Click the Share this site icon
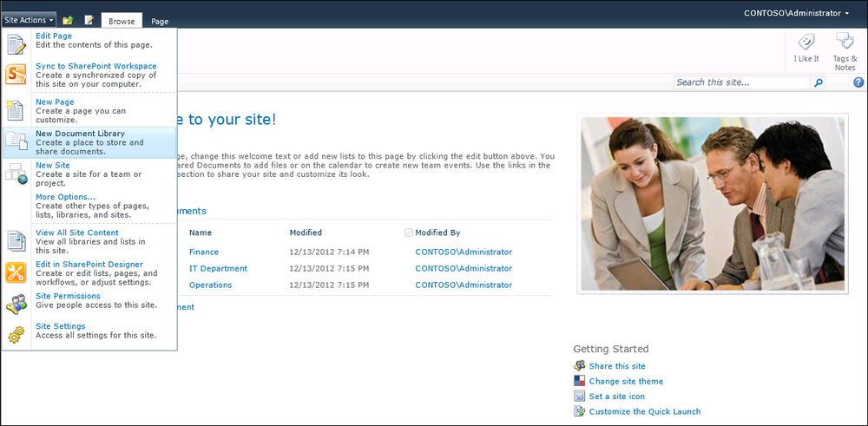Image resolution: width=868 pixels, height=426 pixels. tap(580, 365)
